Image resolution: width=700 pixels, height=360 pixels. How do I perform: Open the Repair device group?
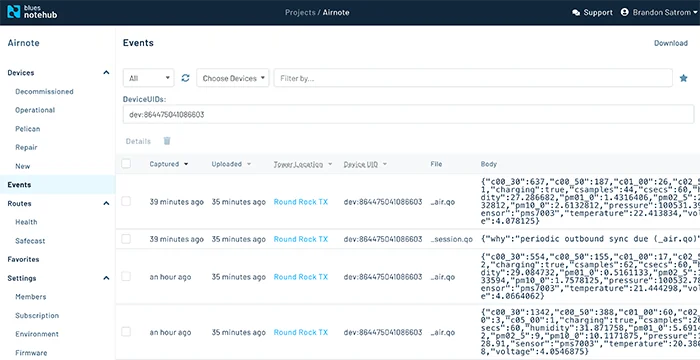[x=26, y=147]
